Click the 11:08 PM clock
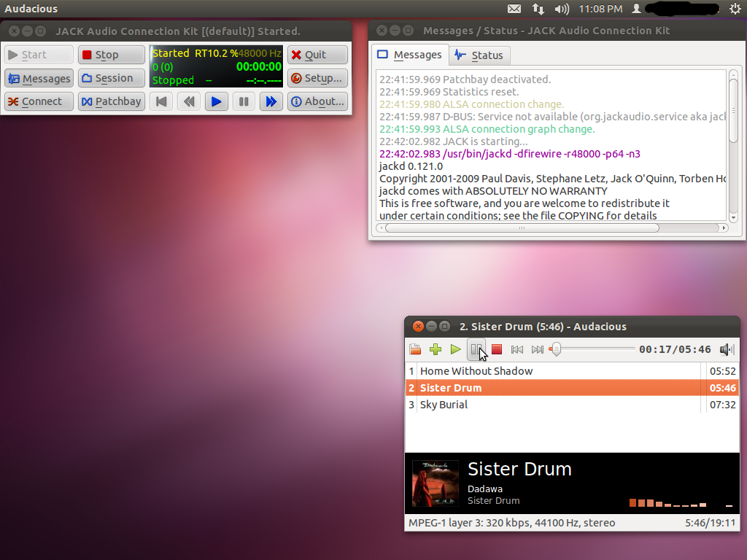This screenshot has height=560, width=747. pyautogui.click(x=600, y=9)
